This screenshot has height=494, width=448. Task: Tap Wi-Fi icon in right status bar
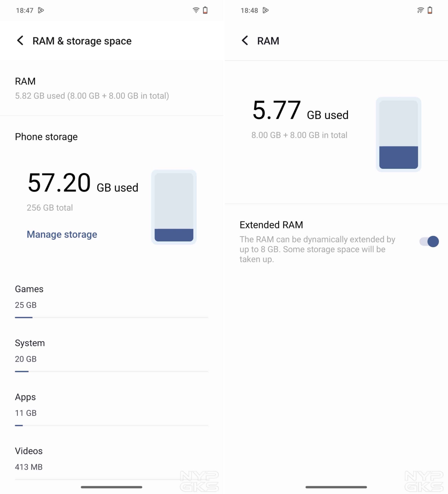(x=420, y=10)
